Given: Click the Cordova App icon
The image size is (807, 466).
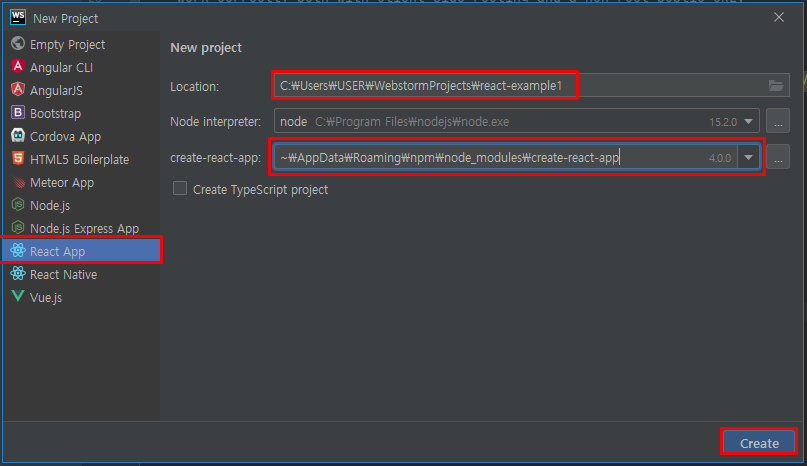Looking at the screenshot, I should (18, 135).
